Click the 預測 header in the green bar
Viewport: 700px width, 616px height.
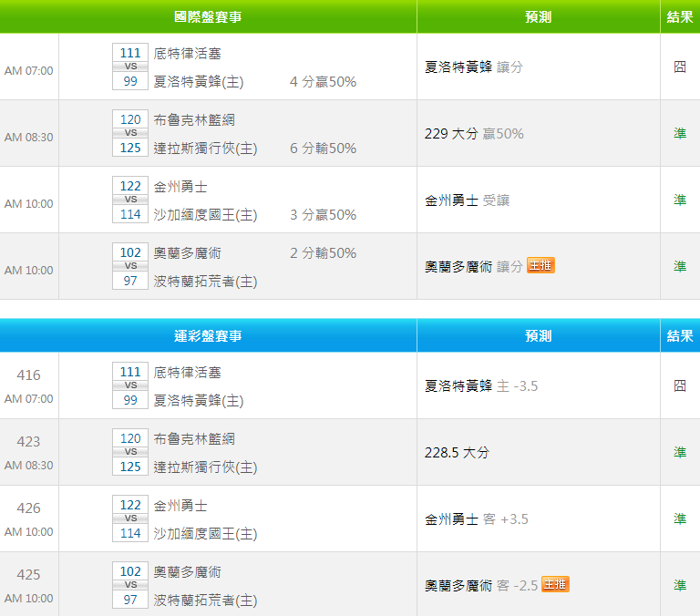tap(539, 17)
